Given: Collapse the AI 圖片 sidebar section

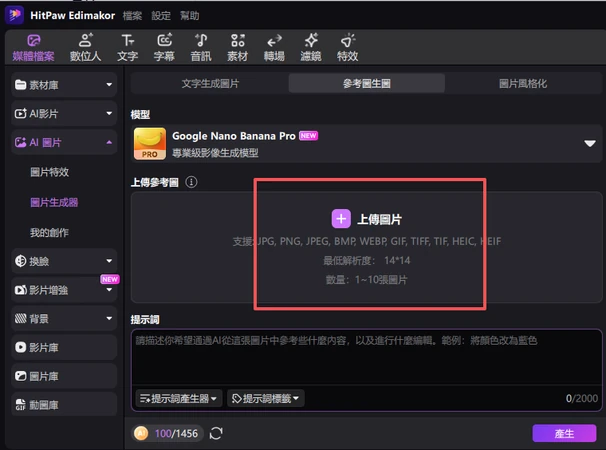Looking at the screenshot, I should [64, 142].
